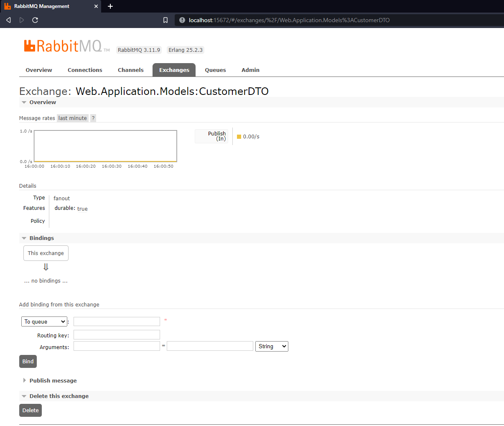Click the RabbitMQ favicon in the tab

8,6
